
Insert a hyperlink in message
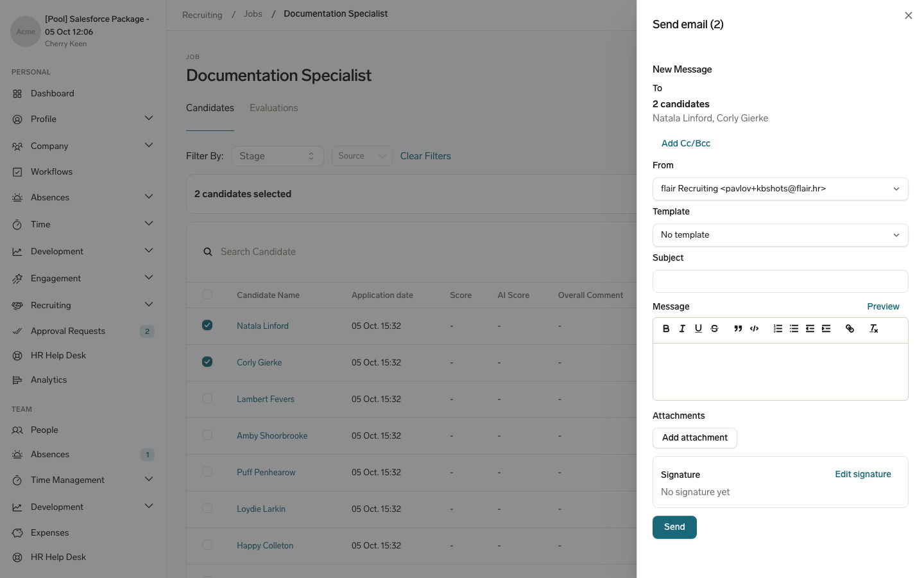tap(850, 329)
